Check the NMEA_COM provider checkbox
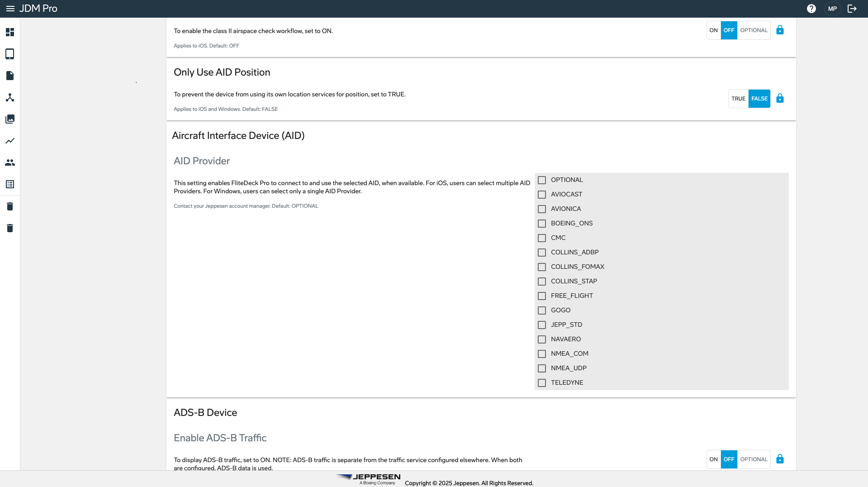The width and height of the screenshot is (868, 487). click(542, 354)
